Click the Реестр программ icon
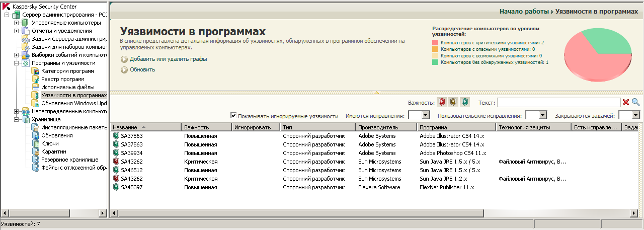This screenshot has height=230, width=644. [x=35, y=79]
